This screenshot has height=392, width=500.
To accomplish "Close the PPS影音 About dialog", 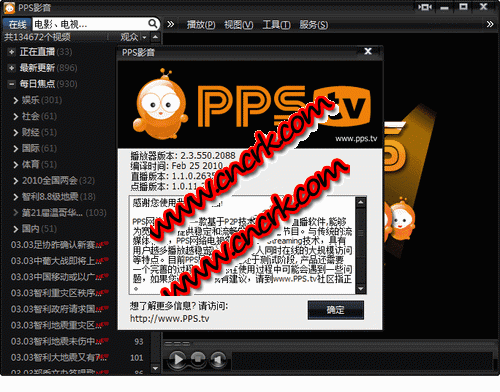I will (368, 51).
